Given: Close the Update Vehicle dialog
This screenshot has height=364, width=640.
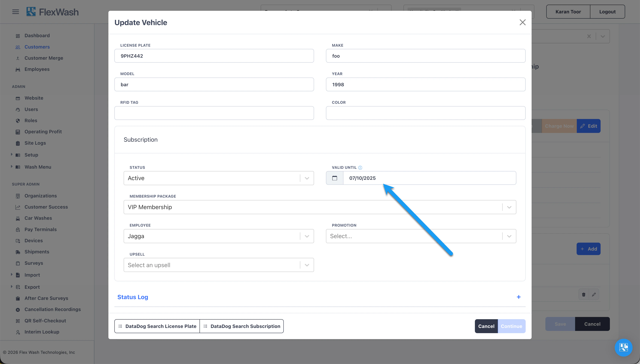Looking at the screenshot, I should pos(522,22).
